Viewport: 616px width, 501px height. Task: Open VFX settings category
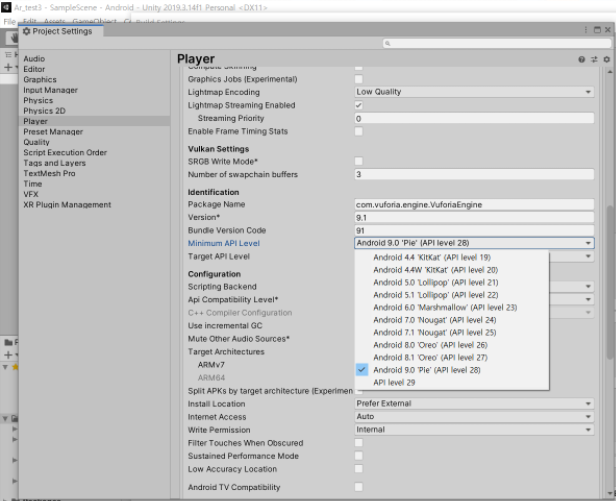pos(31,194)
